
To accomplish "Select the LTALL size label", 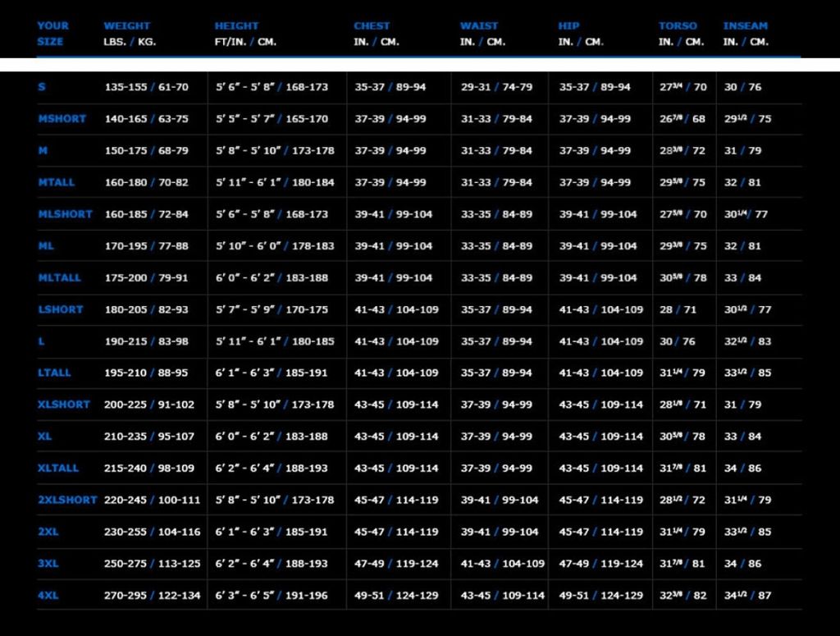I will click(x=54, y=373).
